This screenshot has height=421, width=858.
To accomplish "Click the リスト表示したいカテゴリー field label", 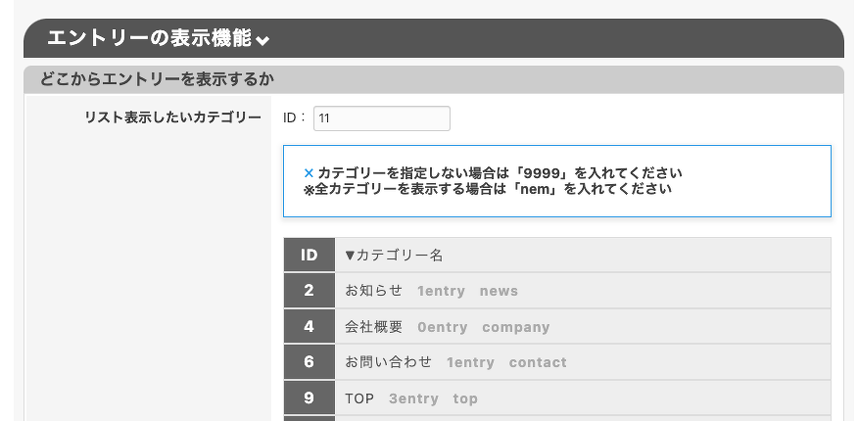I will click(x=173, y=118).
